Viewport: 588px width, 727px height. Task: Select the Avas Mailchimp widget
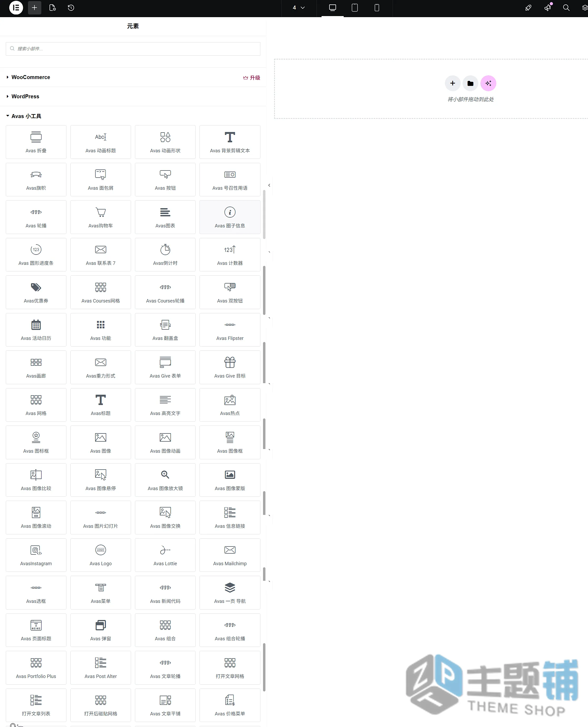pyautogui.click(x=230, y=555)
